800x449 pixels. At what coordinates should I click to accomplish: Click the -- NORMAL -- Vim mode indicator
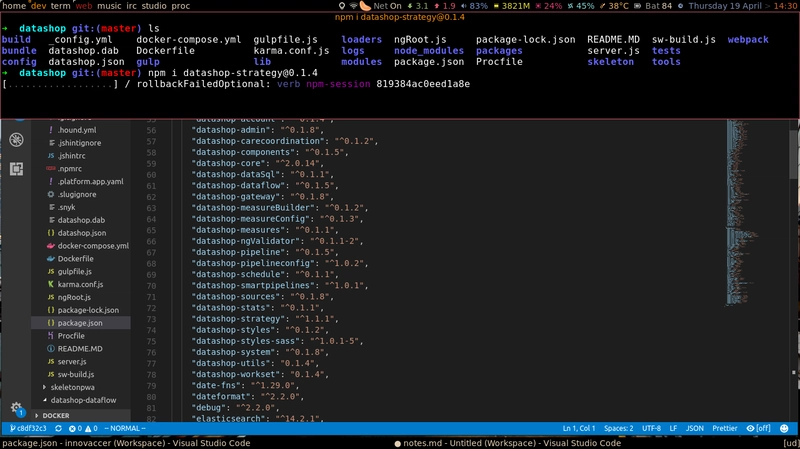click(125, 429)
